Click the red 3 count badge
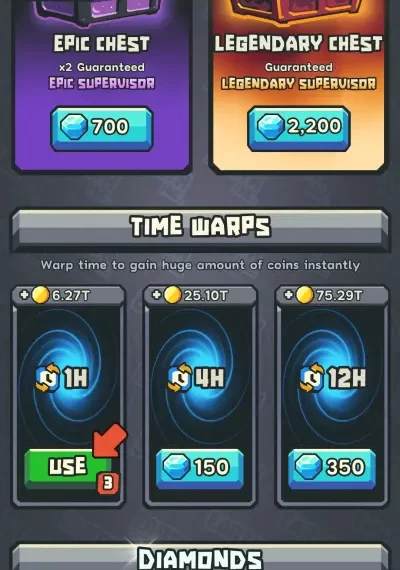Screen dimensions: 400x570 click(108, 483)
